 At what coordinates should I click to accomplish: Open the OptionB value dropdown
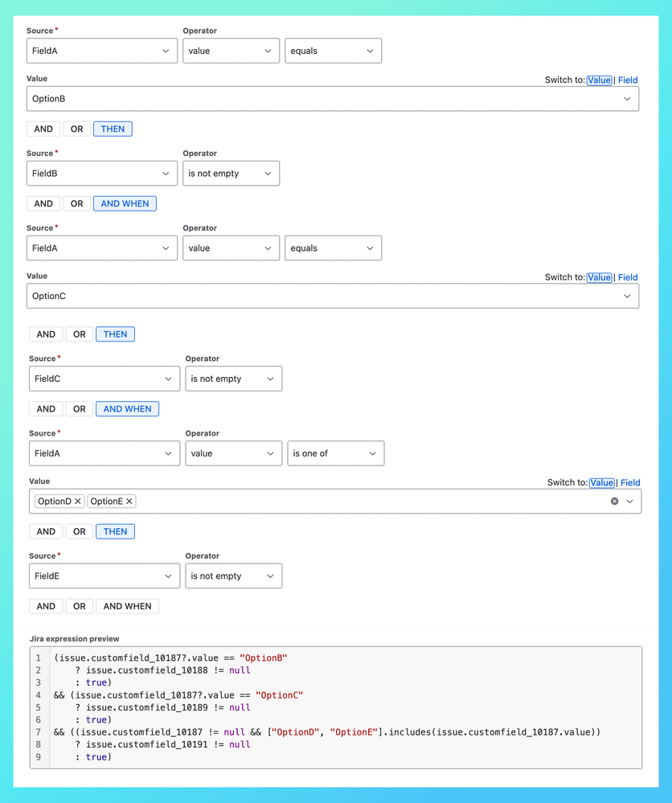333,99
